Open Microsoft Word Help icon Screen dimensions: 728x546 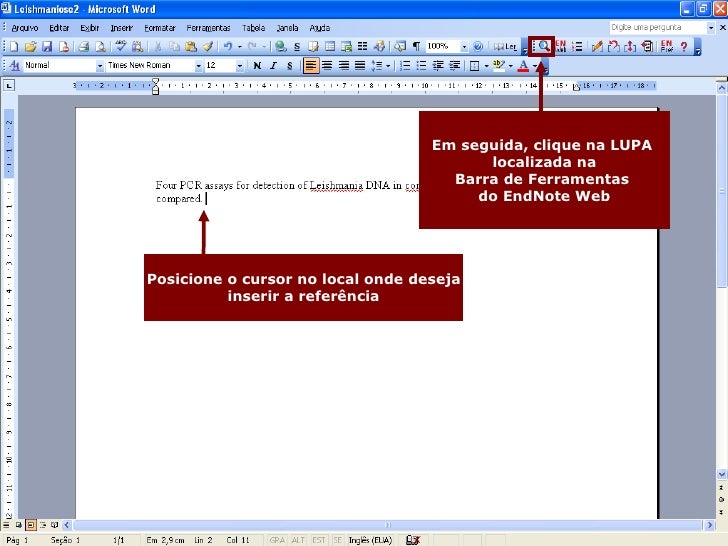click(x=478, y=46)
